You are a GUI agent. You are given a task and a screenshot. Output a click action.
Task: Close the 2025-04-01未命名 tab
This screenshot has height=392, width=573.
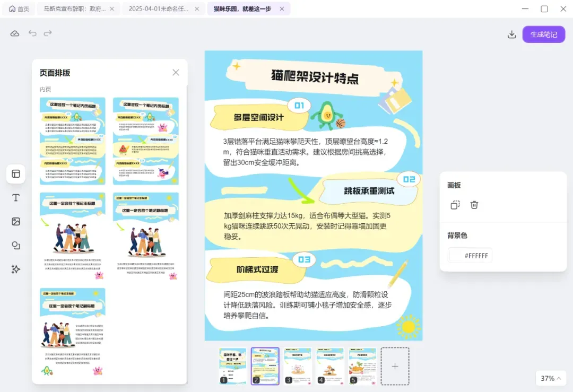(197, 9)
